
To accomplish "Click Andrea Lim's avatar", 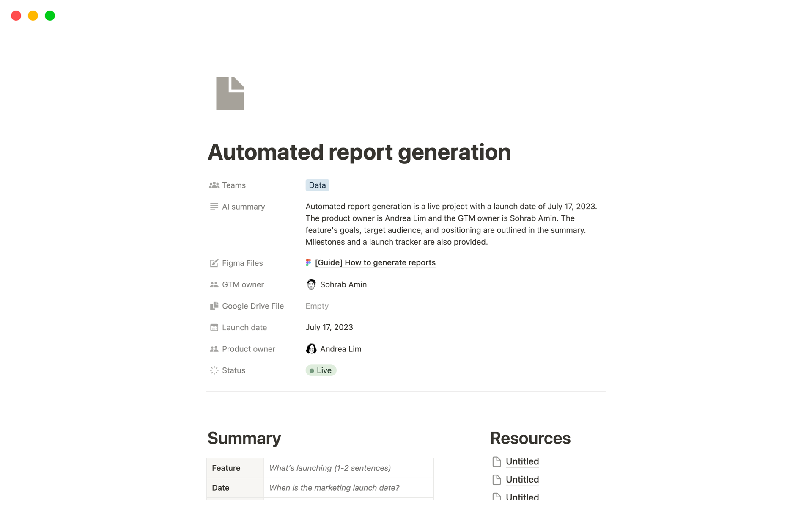I will 311,349.
